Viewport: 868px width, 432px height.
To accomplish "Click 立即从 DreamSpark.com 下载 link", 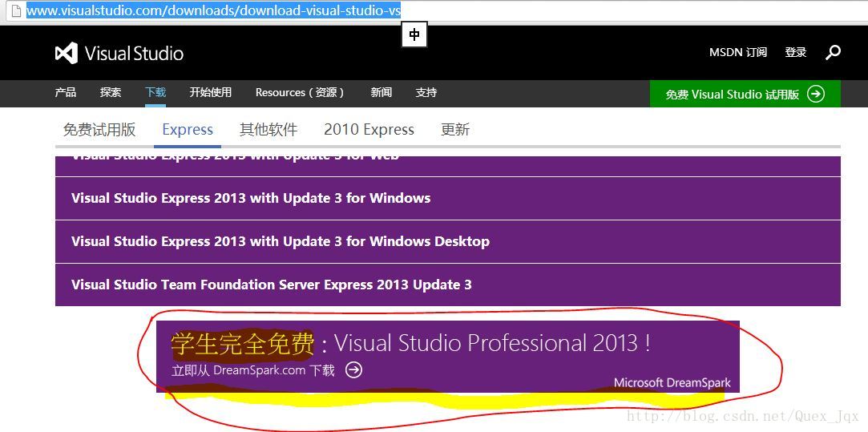I will tap(253, 370).
